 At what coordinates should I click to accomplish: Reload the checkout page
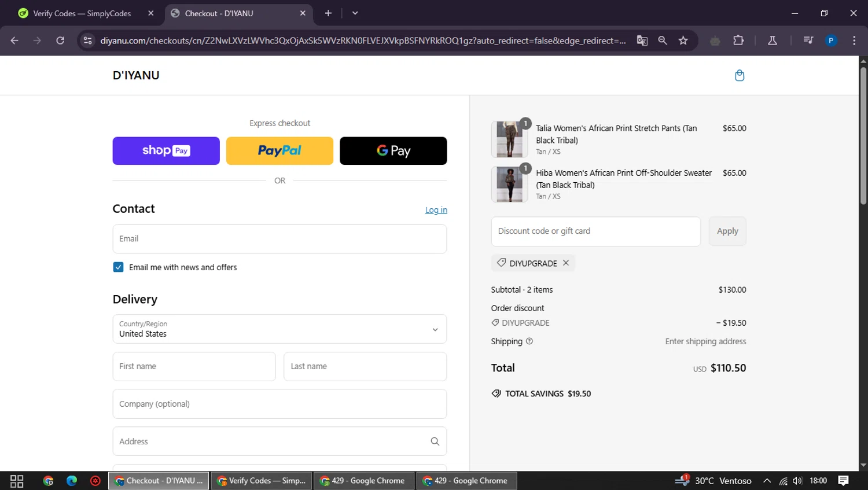point(60,40)
